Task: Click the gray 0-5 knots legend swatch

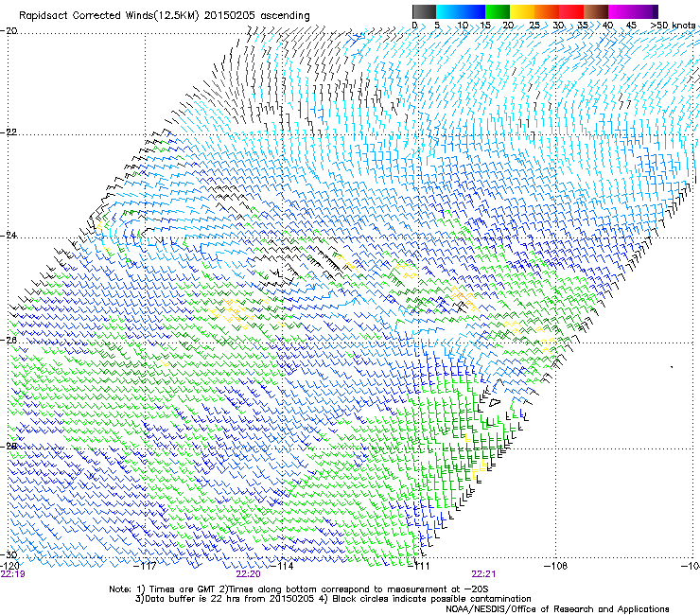Action: [424, 11]
